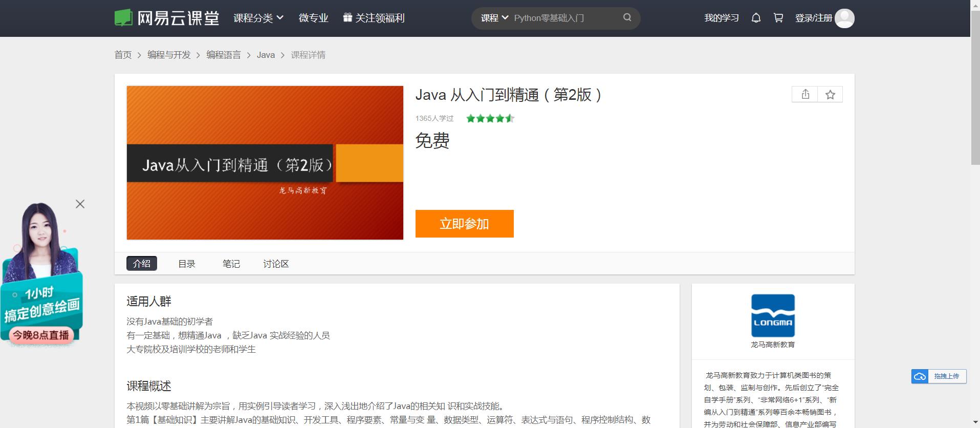Open the 课程分类 dropdown menu
Viewport: 980px width, 428px height.
(x=258, y=18)
